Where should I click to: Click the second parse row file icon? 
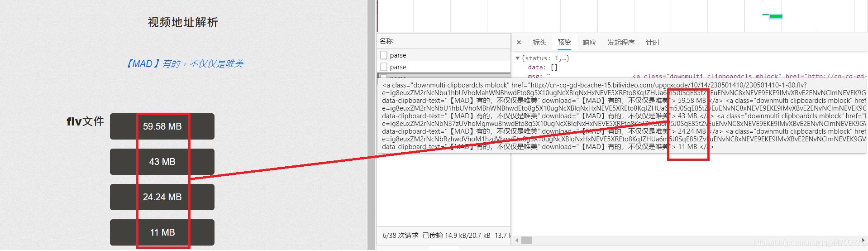point(384,67)
